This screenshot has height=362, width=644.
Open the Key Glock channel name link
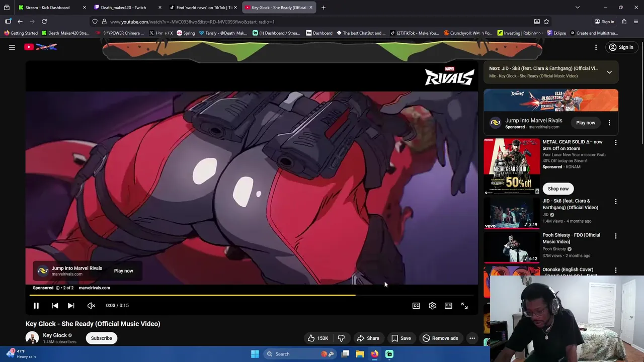[55, 335]
